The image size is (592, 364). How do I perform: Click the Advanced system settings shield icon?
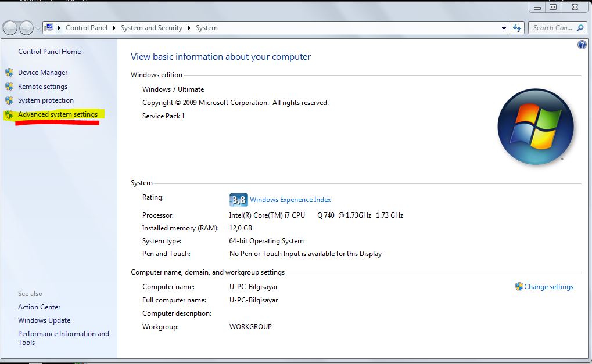pos(9,114)
